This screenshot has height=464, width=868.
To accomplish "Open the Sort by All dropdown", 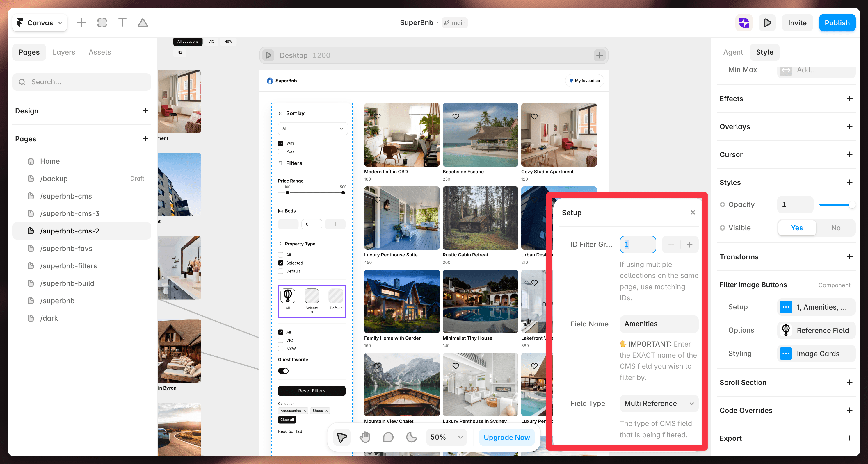I will 313,129.
